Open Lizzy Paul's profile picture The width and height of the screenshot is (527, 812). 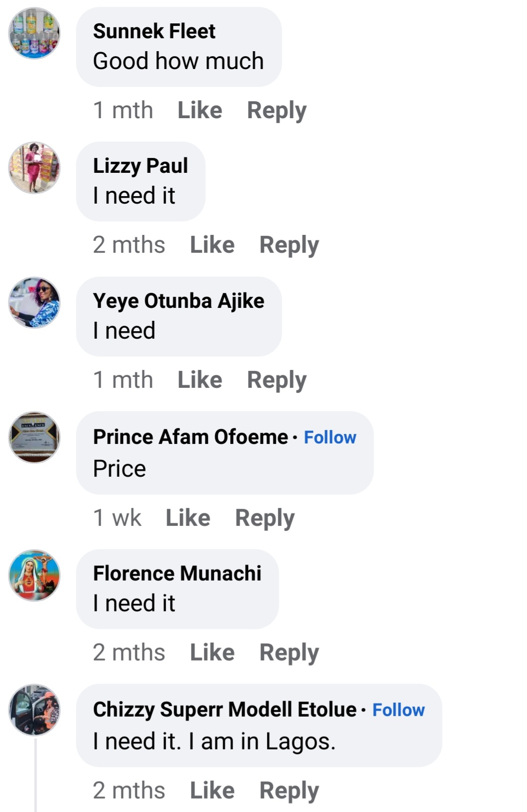pos(34,168)
